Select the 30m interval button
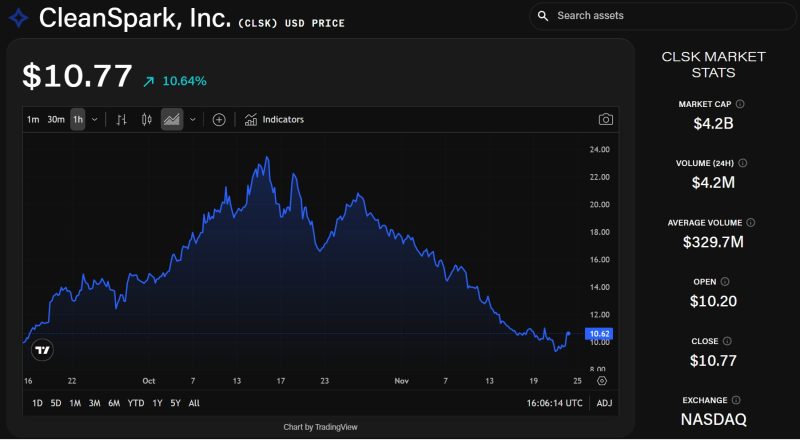This screenshot has height=440, width=800. (56, 120)
